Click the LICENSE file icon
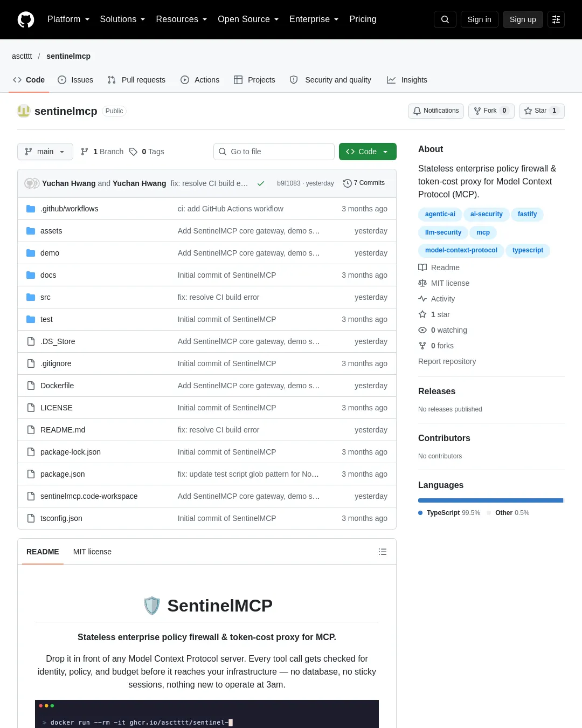582x728 pixels. pyautogui.click(x=31, y=408)
